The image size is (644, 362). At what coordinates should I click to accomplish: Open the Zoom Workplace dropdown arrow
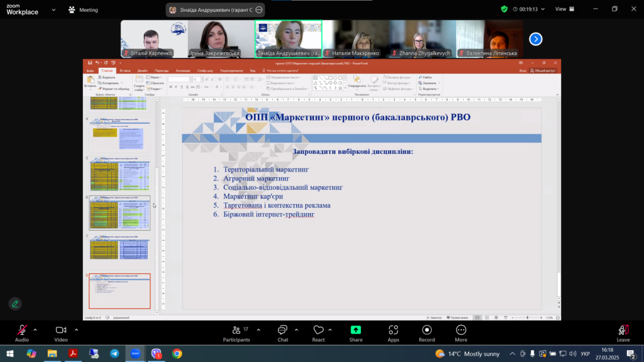[53, 9]
